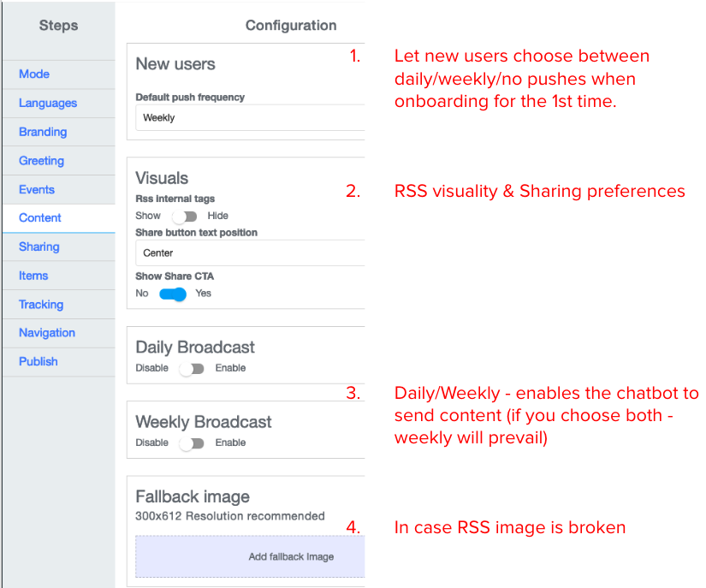This screenshot has width=706, height=588.
Task: Open the Mode step
Action: [34, 74]
